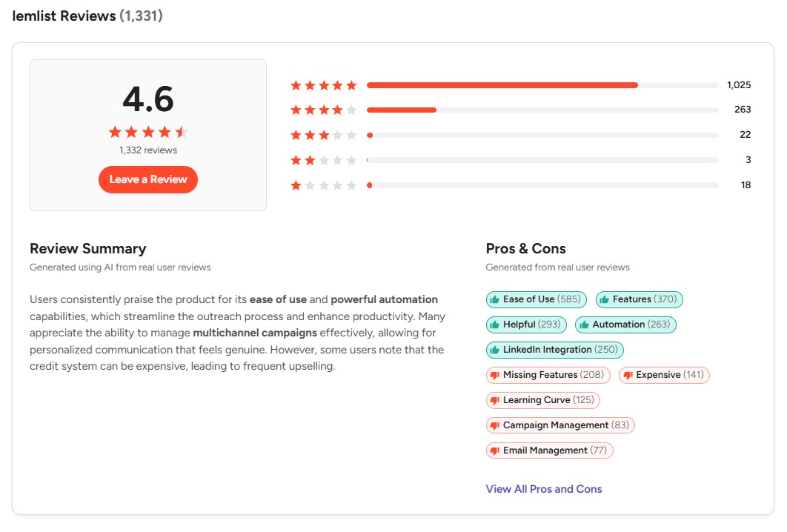This screenshot has height=532, width=787.
Task: Click the thumbs-down icon on Missing Features
Action: click(x=496, y=375)
